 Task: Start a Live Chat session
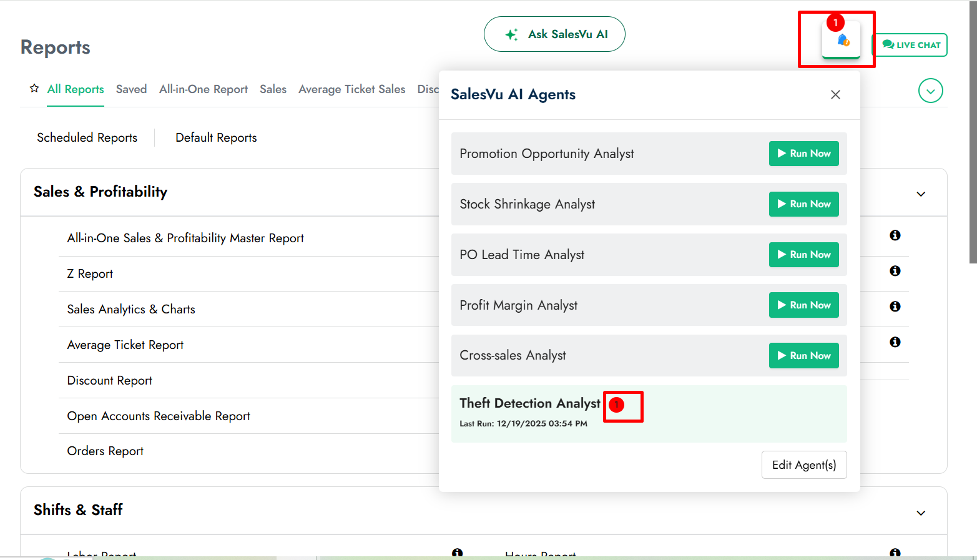(x=911, y=45)
